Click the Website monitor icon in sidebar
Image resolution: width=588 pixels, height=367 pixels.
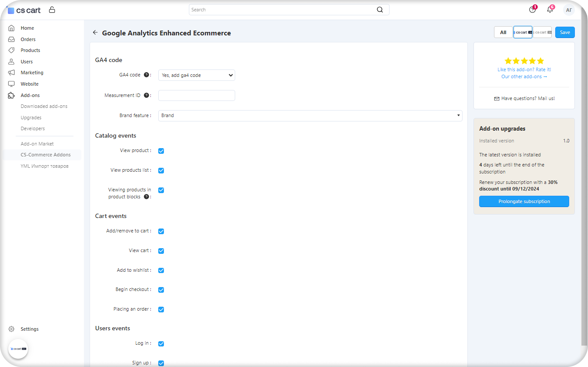[x=11, y=84]
